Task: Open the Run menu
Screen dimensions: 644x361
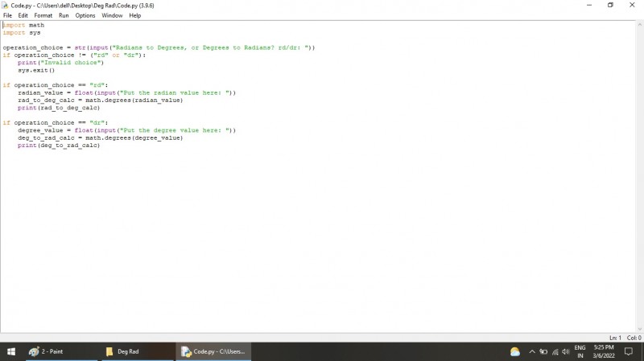Action: click(64, 15)
